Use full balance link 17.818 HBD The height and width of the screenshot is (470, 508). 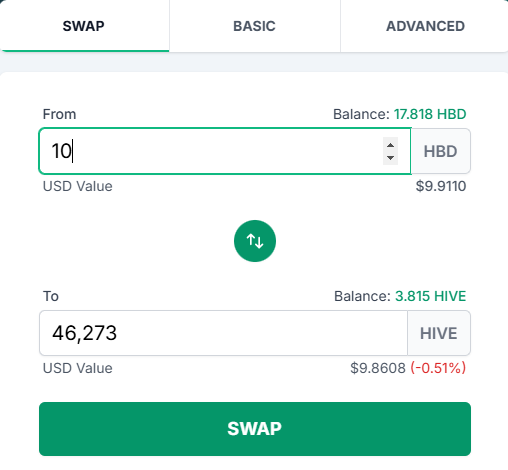[430, 114]
